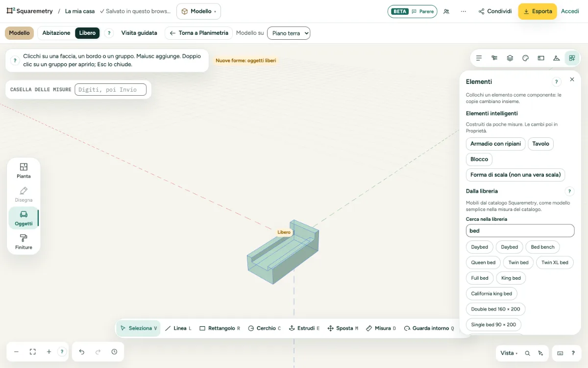The height and width of the screenshot is (368, 588).
Task: Go back via Torna a Planimetria
Action: (199, 33)
